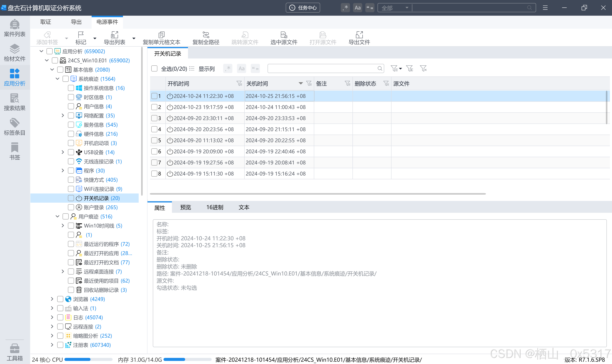Viewport: 612px width, 364px height.
Task: Open the 任务中心 button
Action: (x=303, y=8)
